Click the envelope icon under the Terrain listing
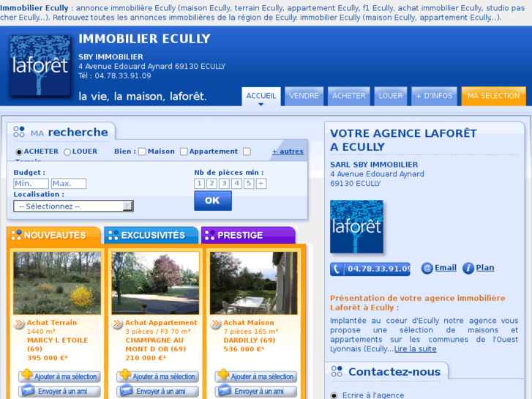 [x=28, y=390]
